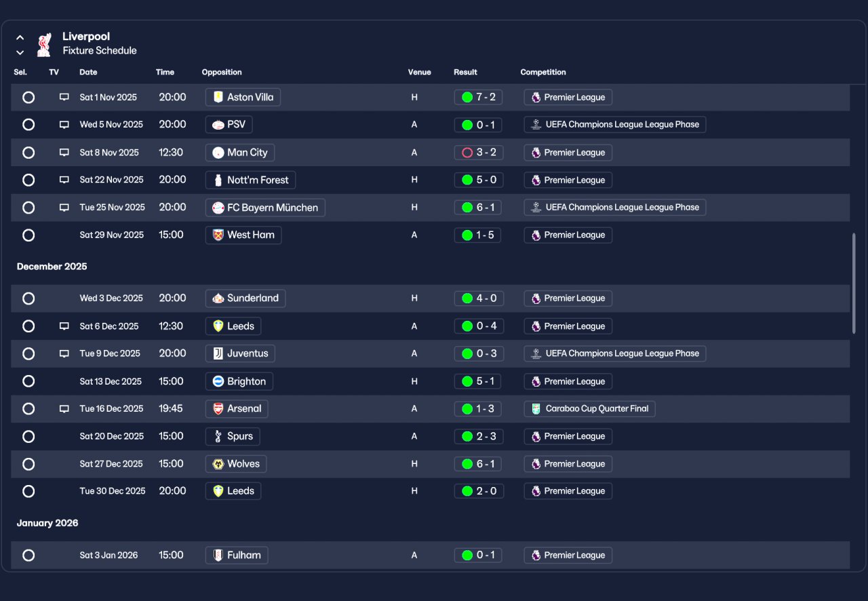868x601 pixels.
Task: Open the 1 - 5 West Ham result
Action: pos(477,235)
